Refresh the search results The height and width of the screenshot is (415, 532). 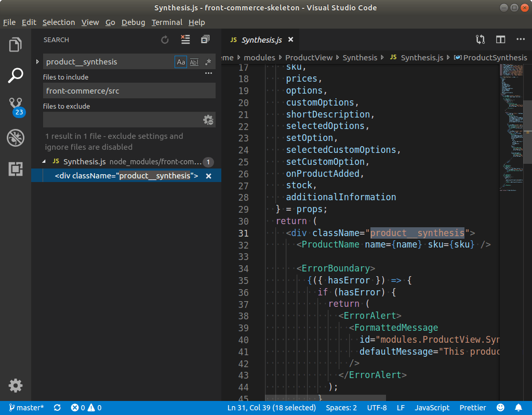(165, 40)
